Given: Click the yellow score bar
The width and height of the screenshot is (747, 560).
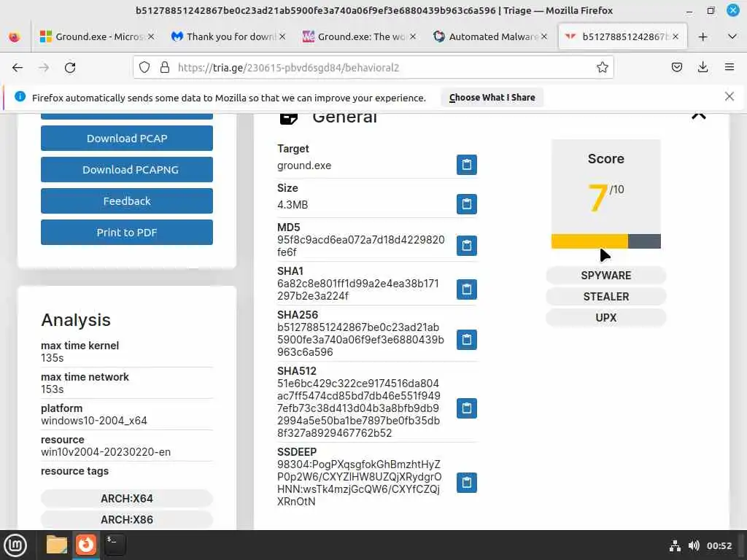Looking at the screenshot, I should (589, 241).
